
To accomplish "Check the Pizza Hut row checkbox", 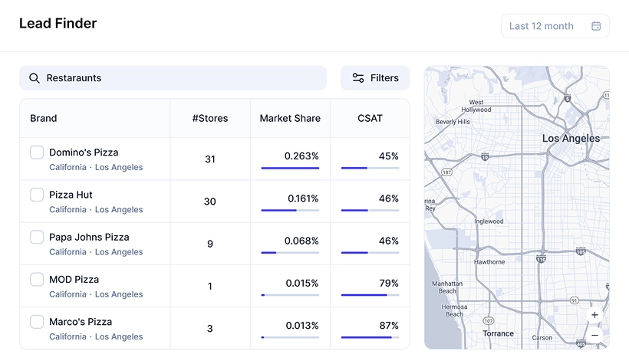I will coord(37,195).
